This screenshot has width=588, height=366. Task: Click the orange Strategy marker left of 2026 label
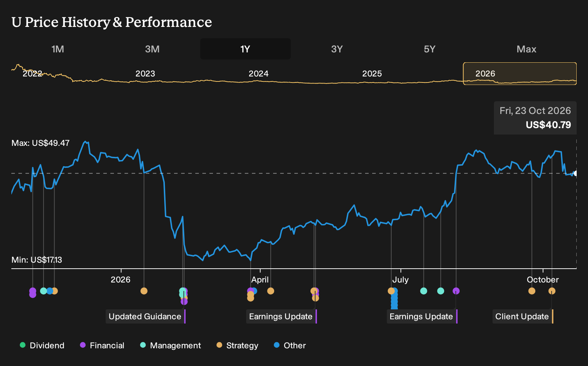[55, 291]
